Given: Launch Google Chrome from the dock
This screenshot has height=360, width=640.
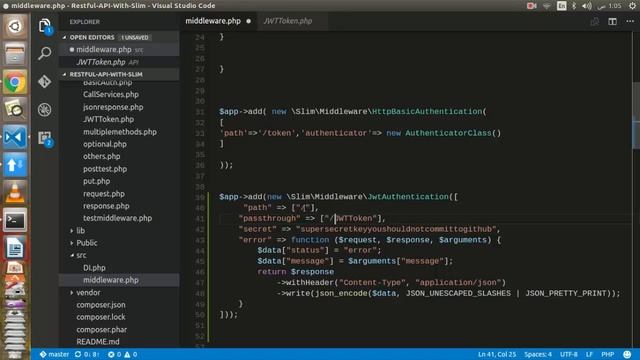Looking at the screenshot, I should point(15,82).
